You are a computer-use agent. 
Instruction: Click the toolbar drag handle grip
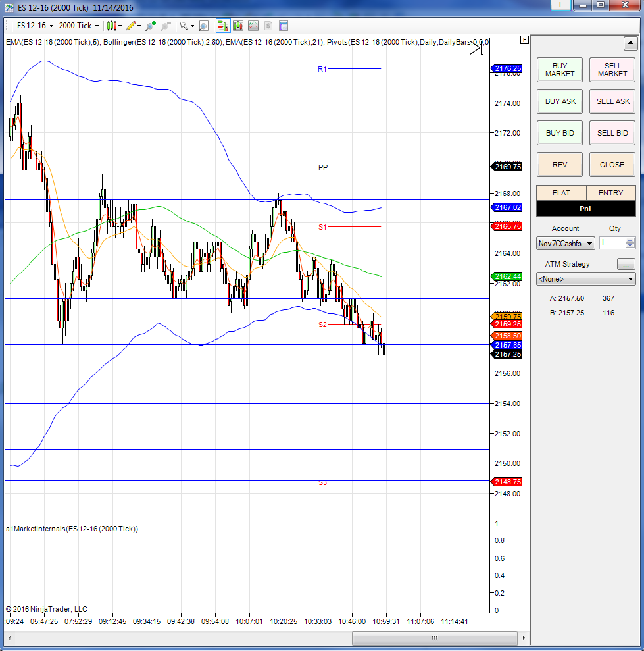(7, 26)
